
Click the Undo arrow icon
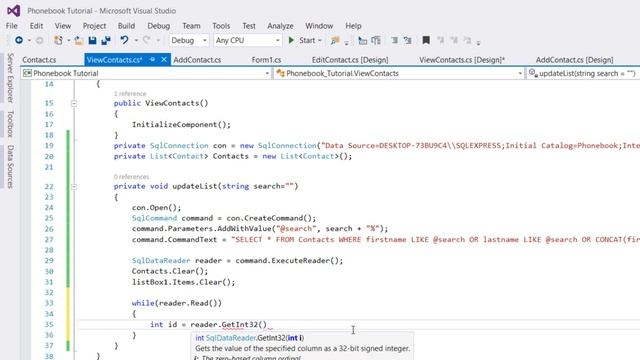pyautogui.click(x=124, y=40)
